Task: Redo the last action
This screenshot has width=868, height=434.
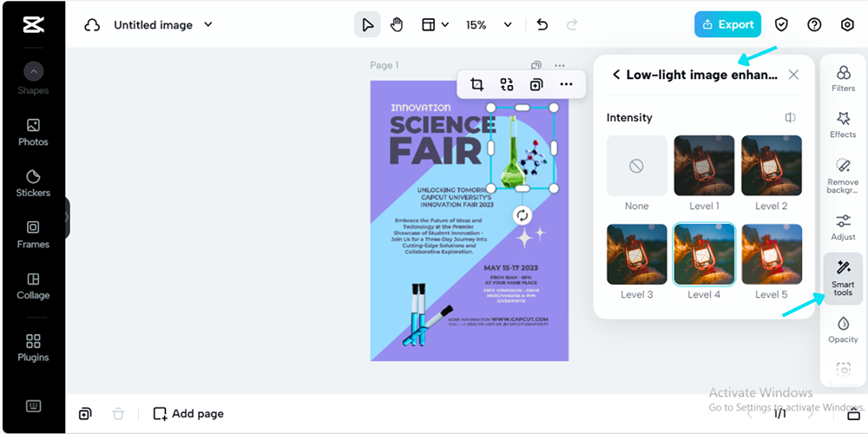Action: (x=572, y=25)
